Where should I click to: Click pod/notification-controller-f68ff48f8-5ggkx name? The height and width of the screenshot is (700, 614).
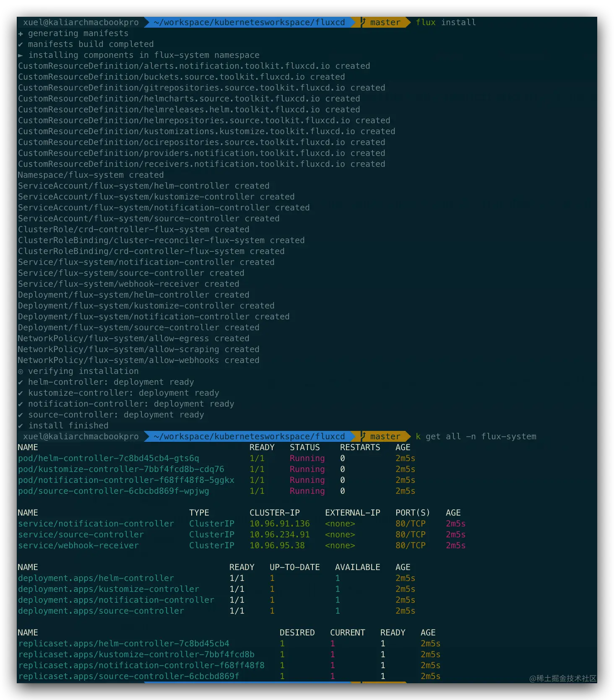coord(126,480)
